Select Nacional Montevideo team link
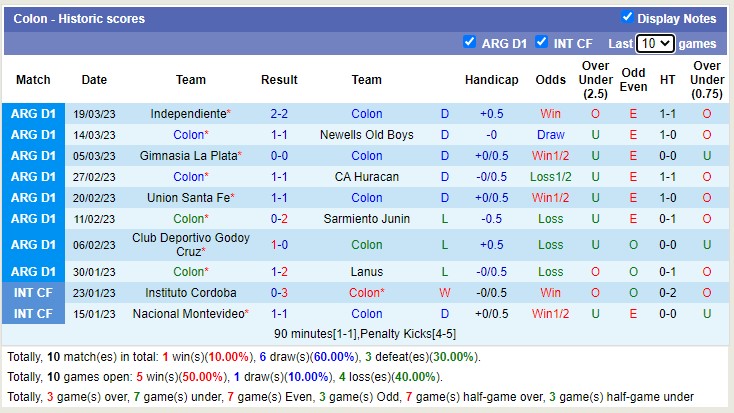The height and width of the screenshot is (413, 734). (x=187, y=314)
